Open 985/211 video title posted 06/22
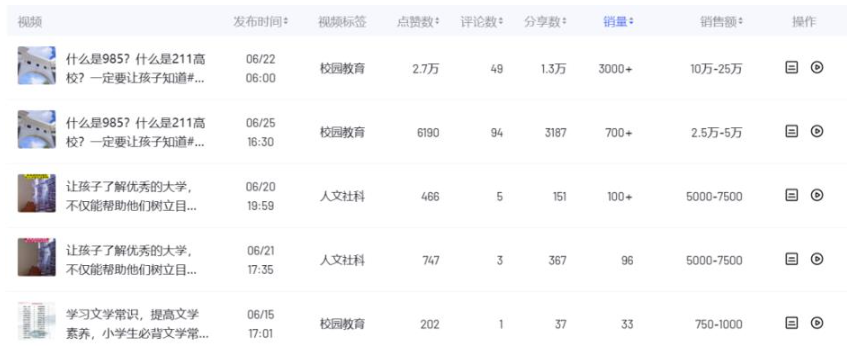This screenshot has width=847, height=362. click(x=136, y=69)
